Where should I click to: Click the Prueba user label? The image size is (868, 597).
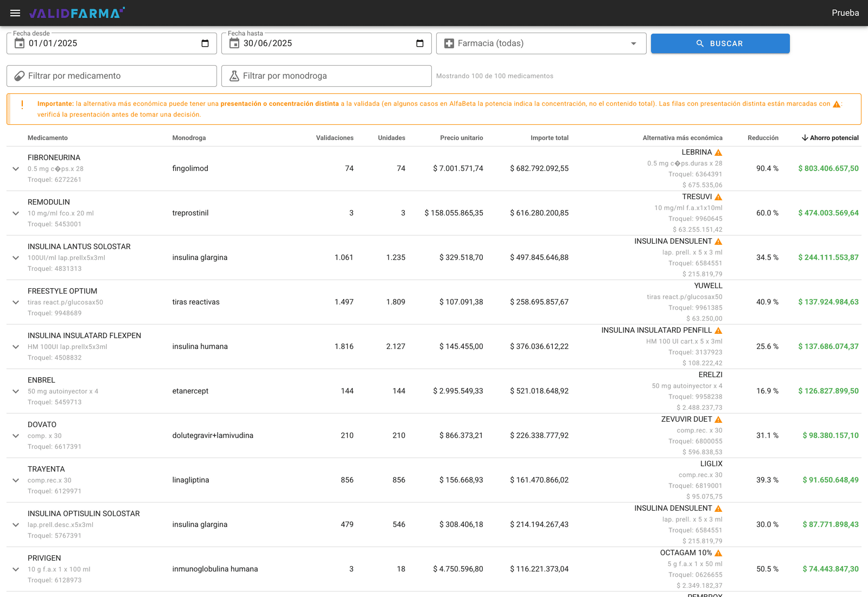845,13
